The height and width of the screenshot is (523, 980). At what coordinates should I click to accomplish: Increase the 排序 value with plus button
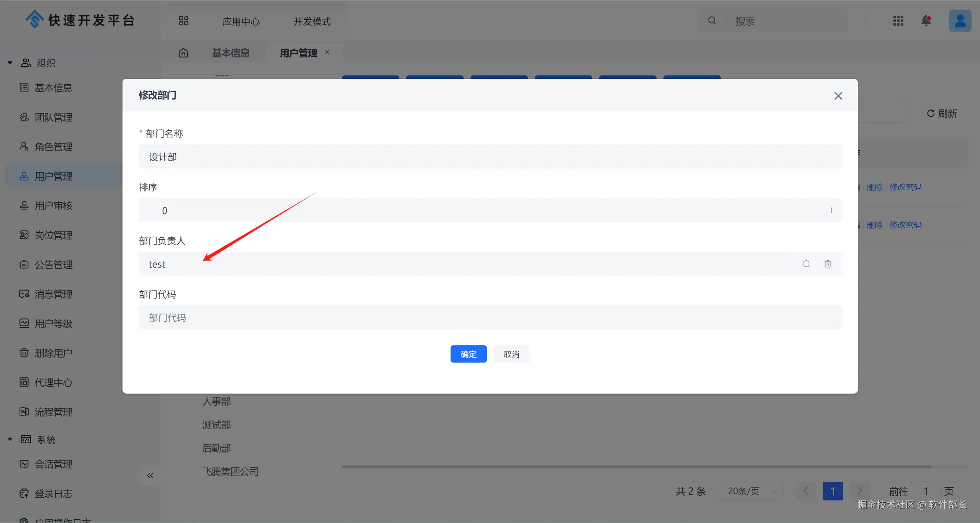[831, 210]
